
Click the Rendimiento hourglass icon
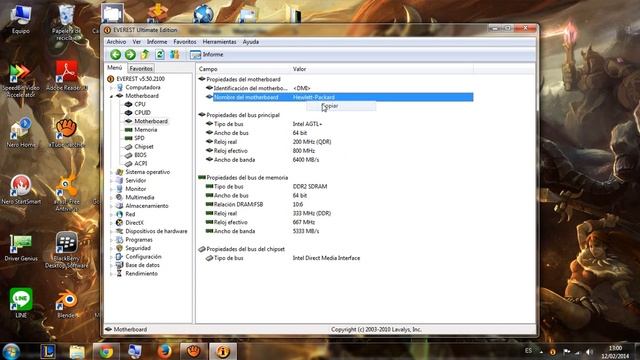point(119,273)
